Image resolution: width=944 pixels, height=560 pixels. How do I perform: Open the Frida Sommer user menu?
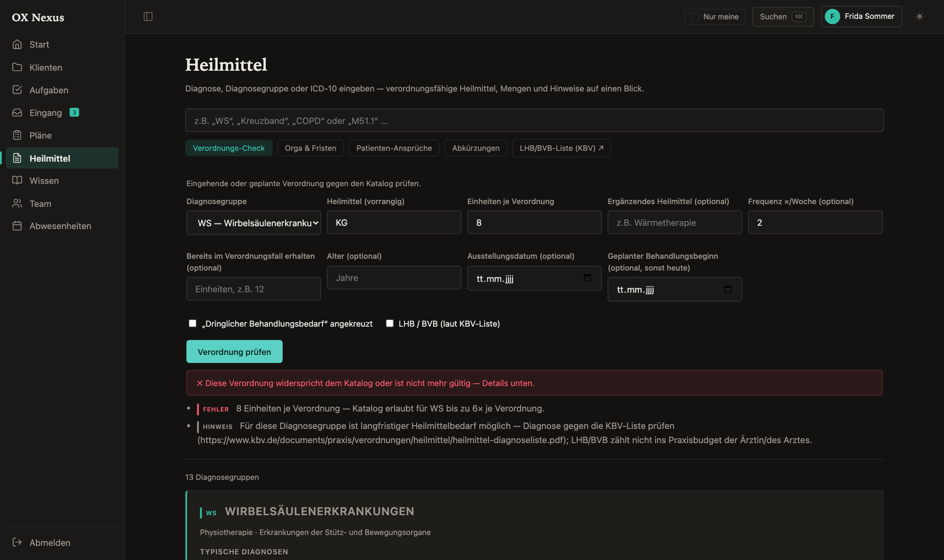point(861,17)
